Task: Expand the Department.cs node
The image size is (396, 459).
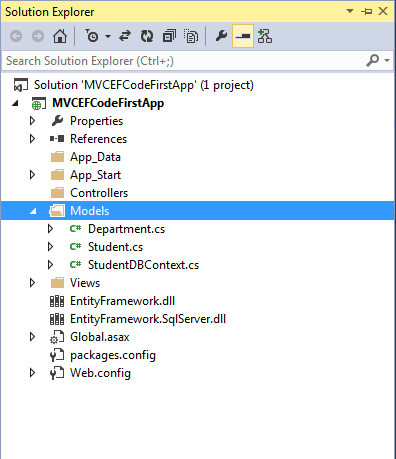Action: [x=50, y=229]
